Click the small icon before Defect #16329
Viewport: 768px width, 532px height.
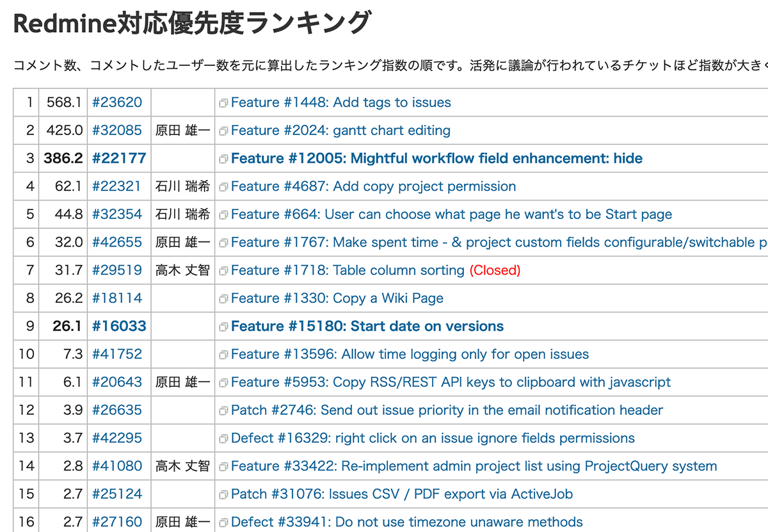(x=223, y=439)
